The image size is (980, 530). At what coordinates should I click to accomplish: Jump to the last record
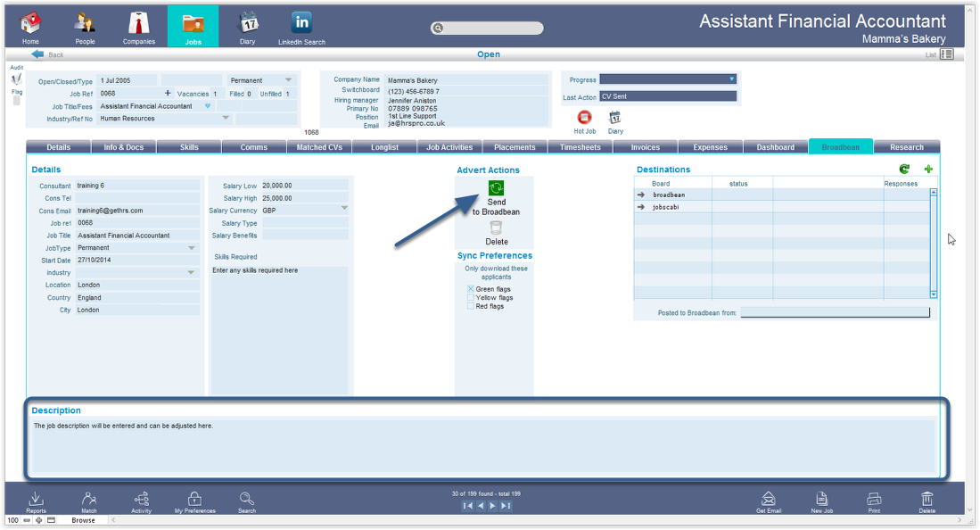pyautogui.click(x=506, y=506)
